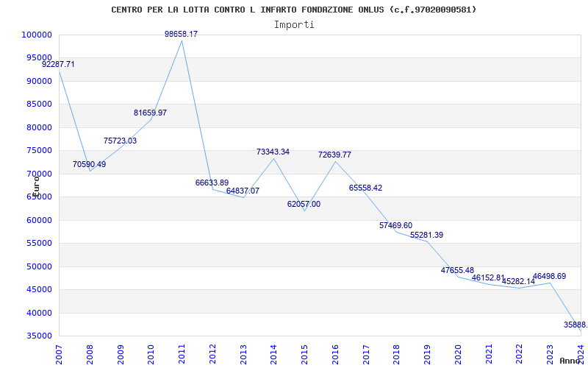Image resolution: width=588 pixels, height=368 pixels.
Task: Click the Anno x-axis title
Action: (570, 361)
